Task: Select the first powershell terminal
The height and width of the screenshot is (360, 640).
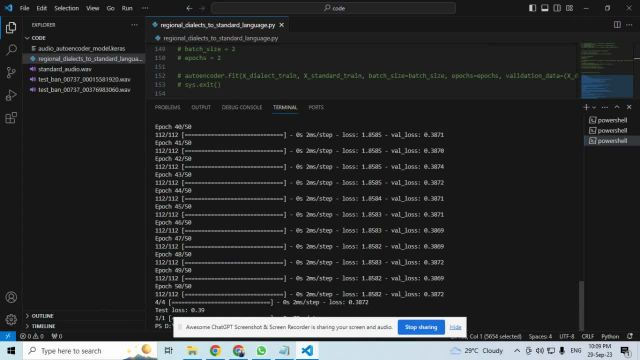Action: pyautogui.click(x=611, y=120)
